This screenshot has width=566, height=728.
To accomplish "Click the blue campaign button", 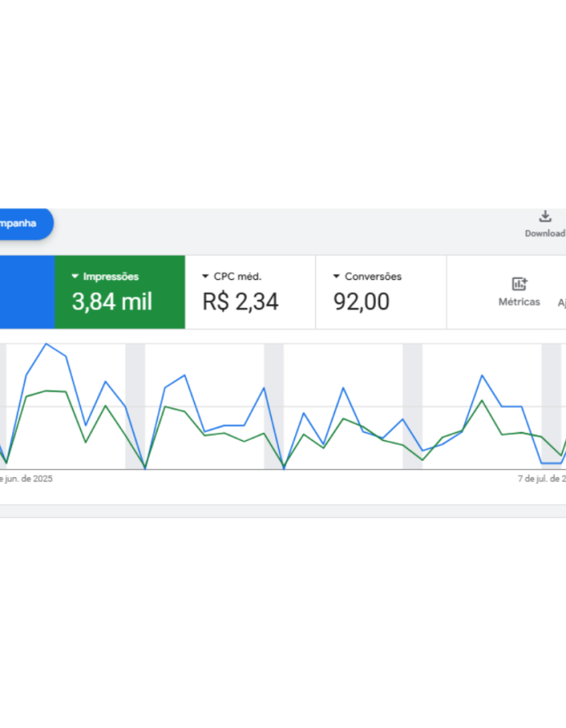I will click(x=24, y=223).
